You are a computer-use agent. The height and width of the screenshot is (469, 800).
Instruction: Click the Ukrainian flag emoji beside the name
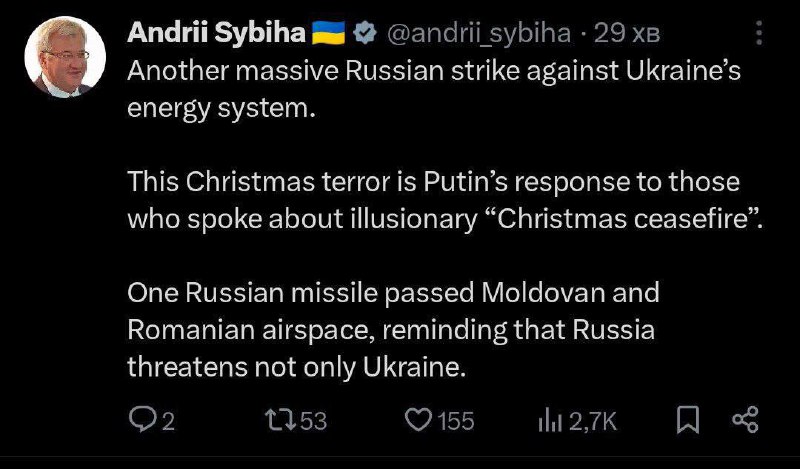pyautogui.click(x=329, y=35)
